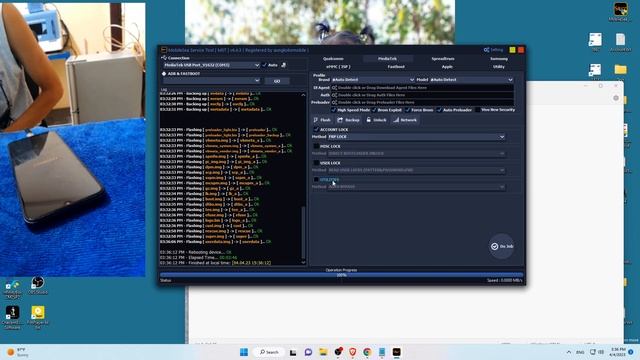Open the ADB & FASTBOOT command dropdown
This screenshot has width=640, height=360.
(x=211, y=81)
